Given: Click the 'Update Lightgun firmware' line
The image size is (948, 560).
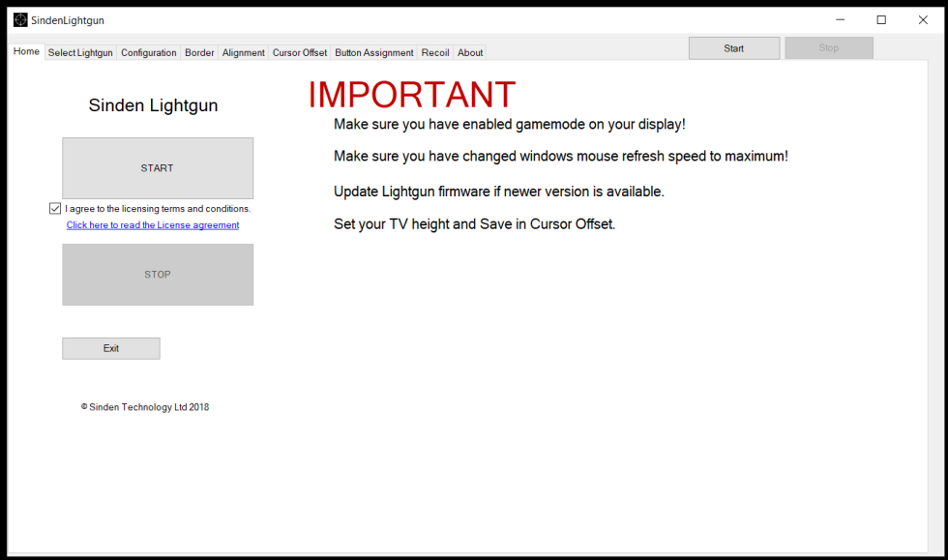Looking at the screenshot, I should pos(499,192).
